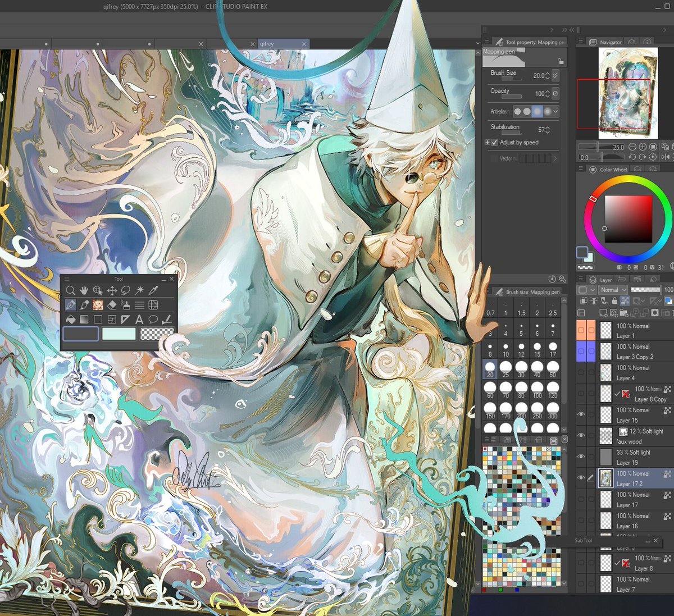
Task: Hide faux wood layer eye icon
Action: coord(581,436)
